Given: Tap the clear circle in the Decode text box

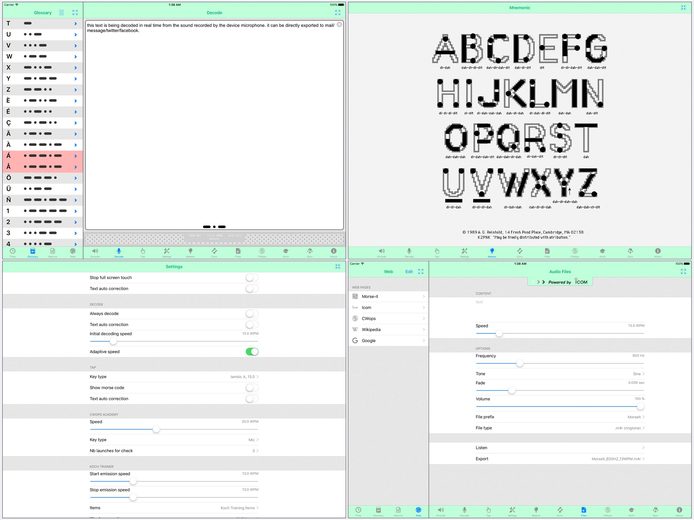Looking at the screenshot, I should click(339, 25).
